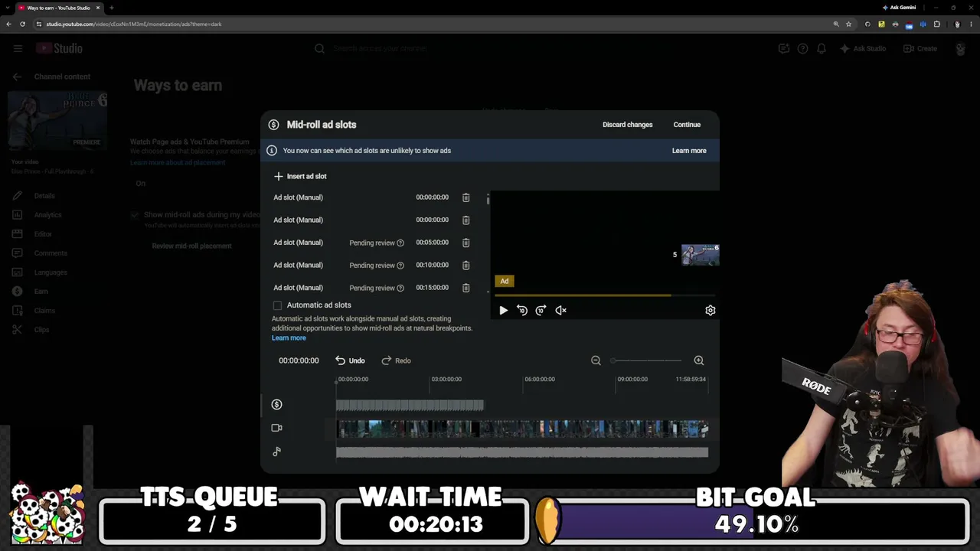This screenshot has height=551, width=980.
Task: Click the info icon in the blue banner
Action: tap(271, 151)
